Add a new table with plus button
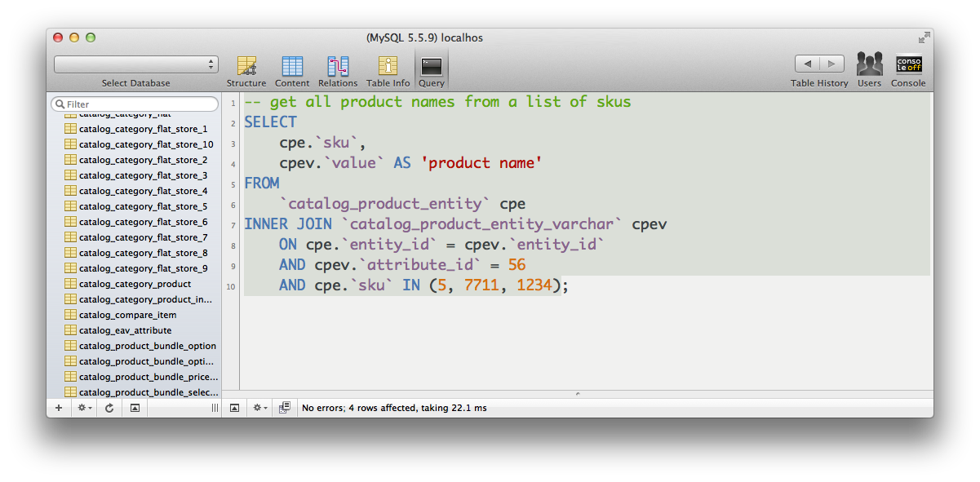This screenshot has width=980, height=482. coord(58,408)
